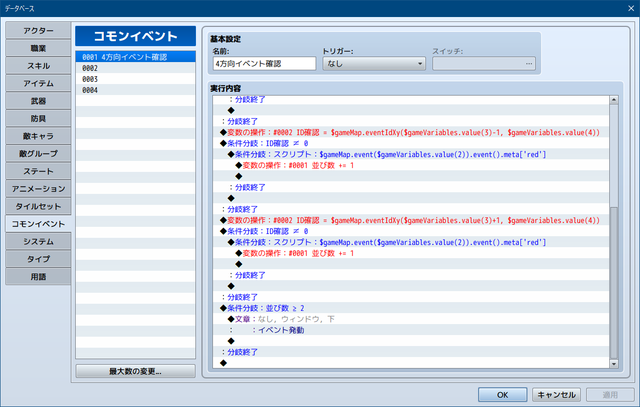
Task: Select the 条件分岐:並び数 ≥ 2 line
Action: click(x=411, y=308)
